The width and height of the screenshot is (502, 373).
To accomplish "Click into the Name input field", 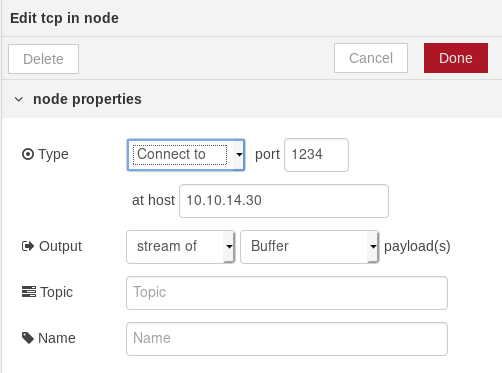I will pos(287,339).
